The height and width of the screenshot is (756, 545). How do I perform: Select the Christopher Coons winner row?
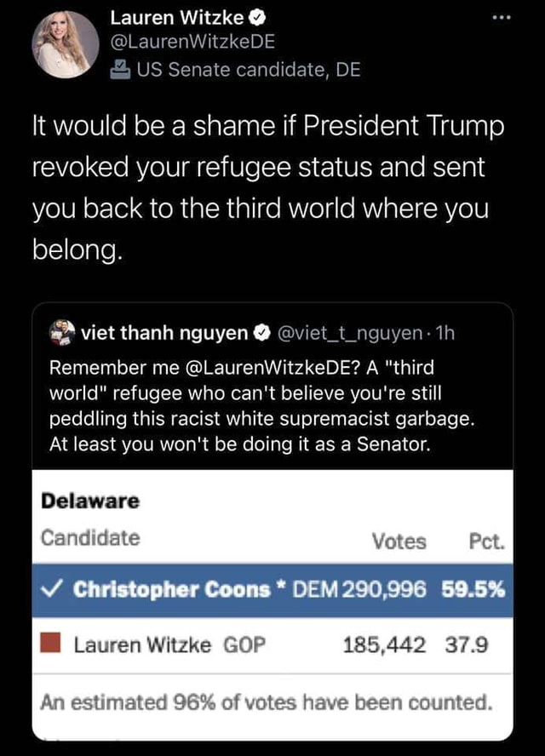point(272,588)
